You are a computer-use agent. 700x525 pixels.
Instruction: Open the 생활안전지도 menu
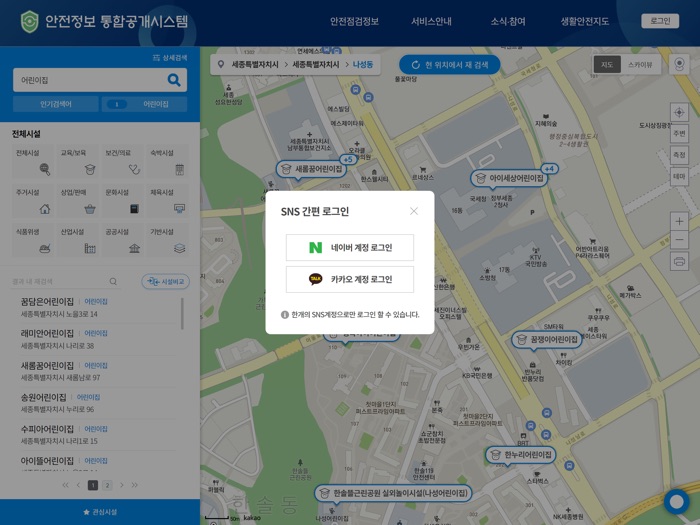(584, 21)
